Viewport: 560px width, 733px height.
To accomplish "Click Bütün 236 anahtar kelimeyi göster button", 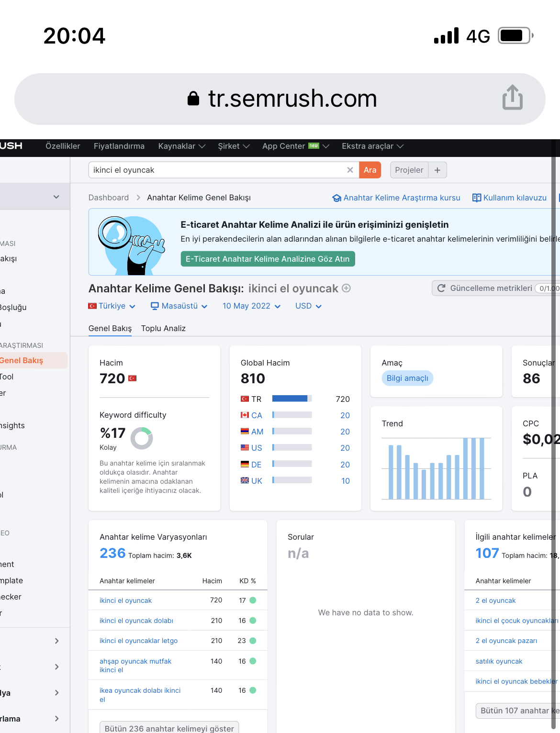I will (169, 728).
